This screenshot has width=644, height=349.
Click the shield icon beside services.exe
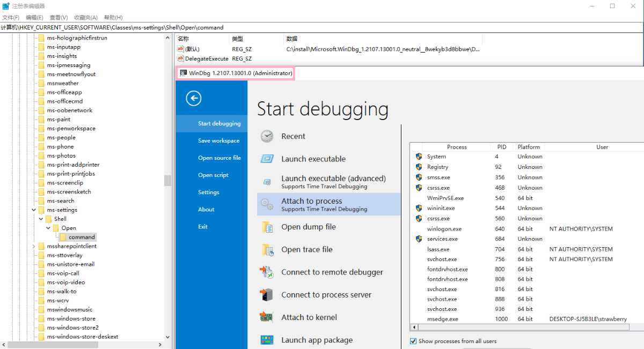click(x=419, y=239)
